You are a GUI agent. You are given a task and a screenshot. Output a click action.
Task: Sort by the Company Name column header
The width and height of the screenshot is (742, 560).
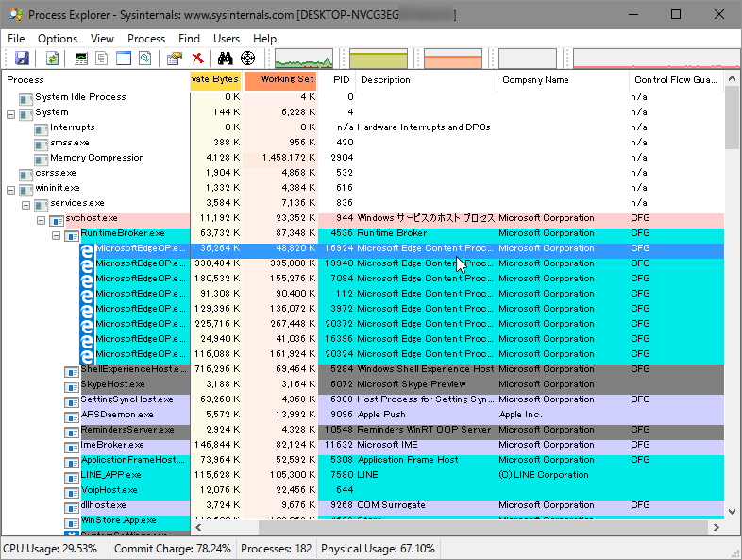coord(564,80)
